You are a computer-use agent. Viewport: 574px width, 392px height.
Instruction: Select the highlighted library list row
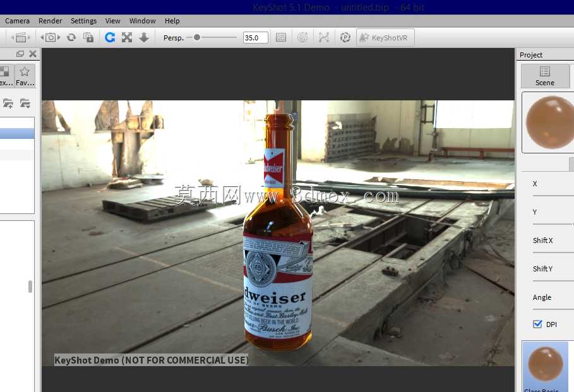[x=17, y=133]
